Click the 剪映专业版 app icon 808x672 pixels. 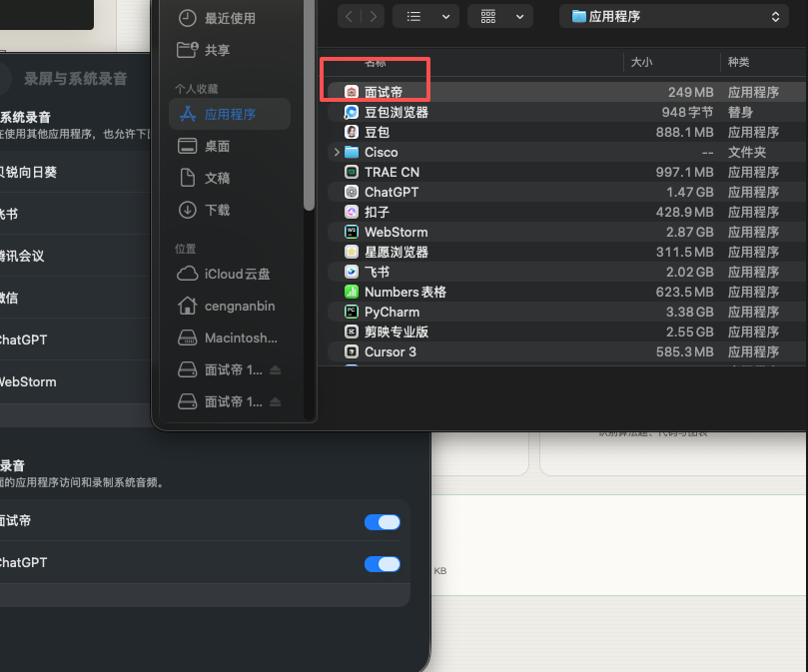point(352,332)
